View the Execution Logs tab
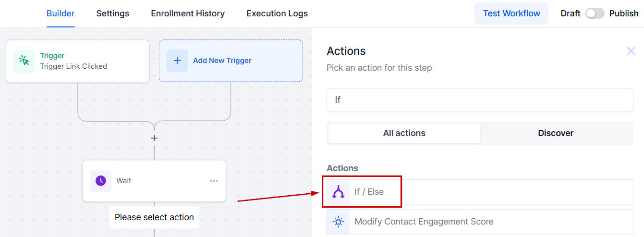This screenshot has height=237, width=644. click(277, 13)
